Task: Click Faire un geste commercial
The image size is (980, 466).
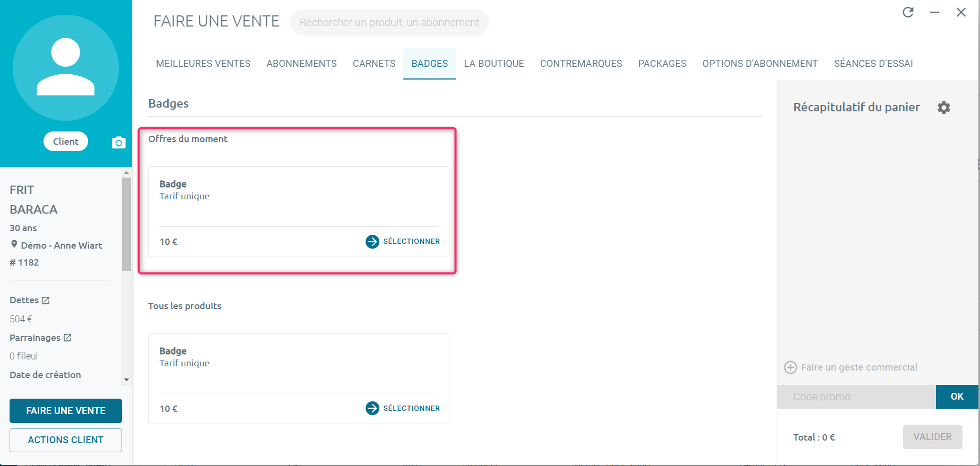Action: pos(851,367)
